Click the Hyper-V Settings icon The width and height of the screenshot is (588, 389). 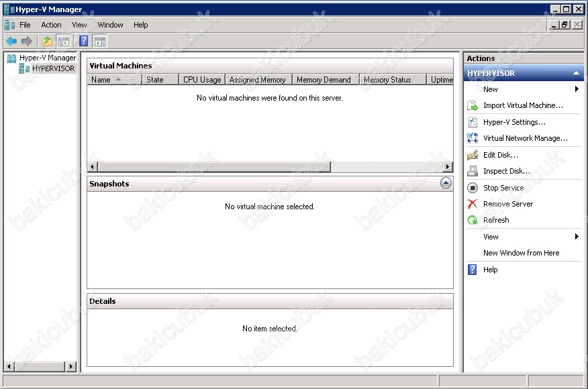[473, 122]
